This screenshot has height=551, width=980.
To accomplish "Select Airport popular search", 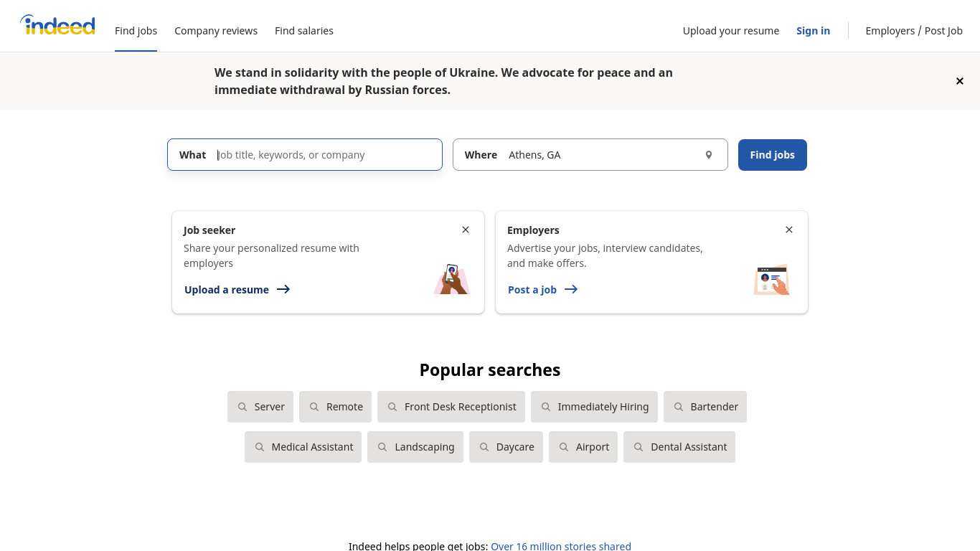I will [583, 447].
